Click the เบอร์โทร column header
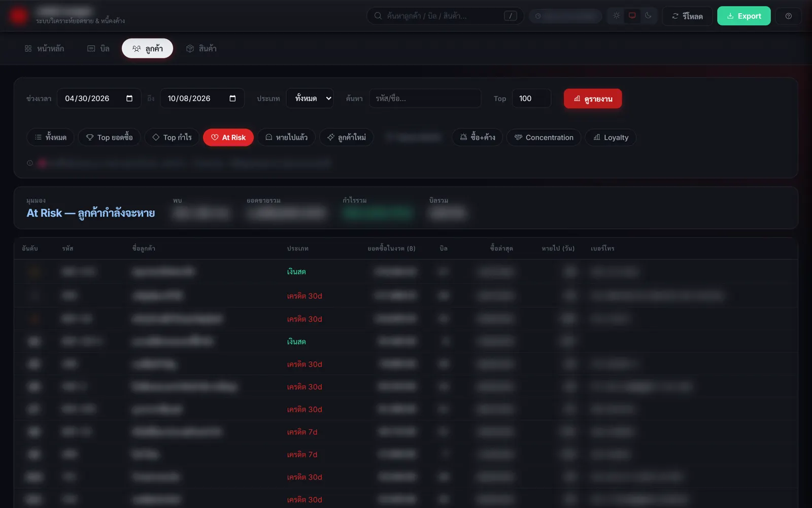This screenshot has height=508, width=812. pos(602,248)
